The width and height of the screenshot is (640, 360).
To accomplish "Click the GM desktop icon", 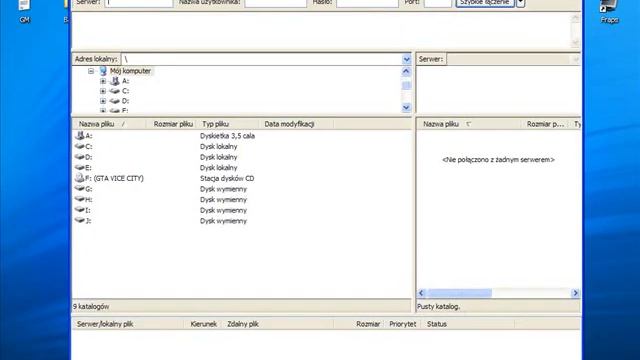I will (24, 6).
